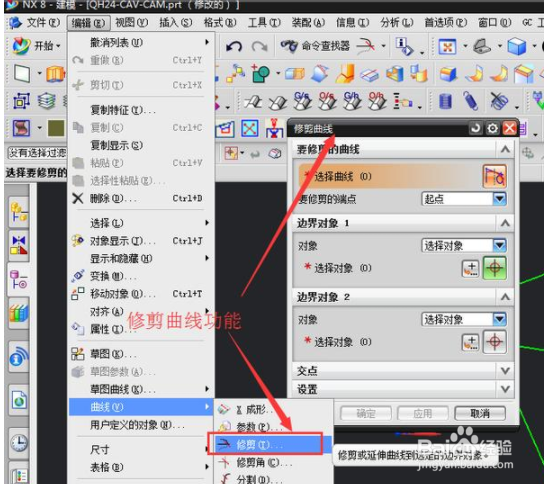
Task: Open the 显示和隐藏(H) submenu
Action: (x=142, y=258)
